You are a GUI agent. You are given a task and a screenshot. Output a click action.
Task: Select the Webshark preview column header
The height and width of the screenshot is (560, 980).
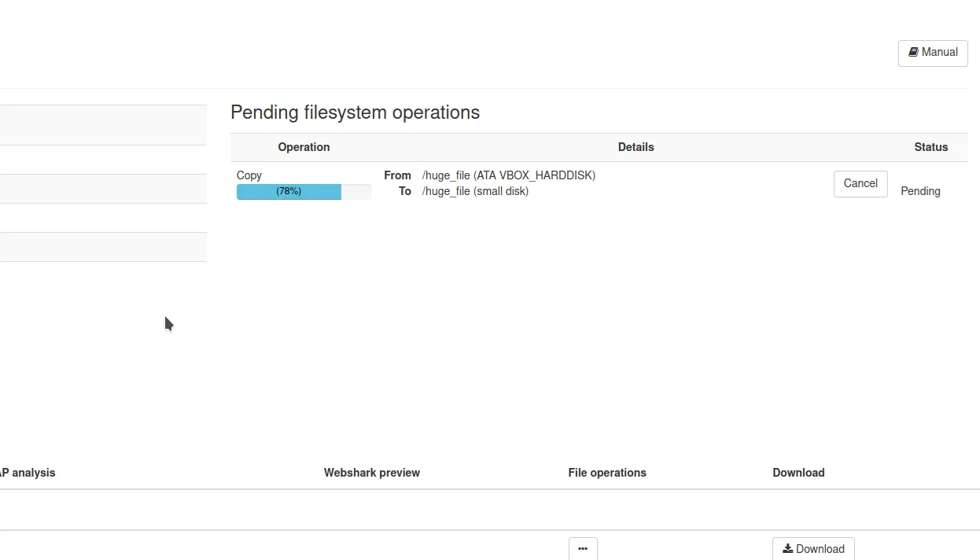click(372, 473)
